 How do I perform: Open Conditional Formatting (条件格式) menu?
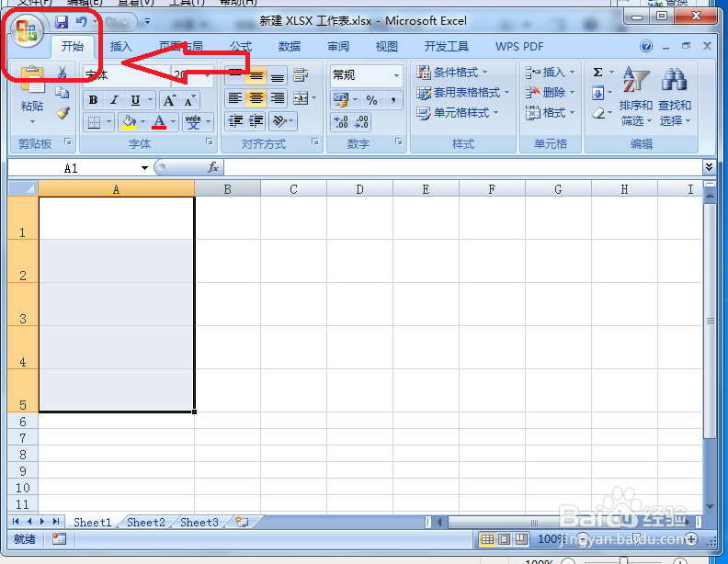tap(451, 73)
